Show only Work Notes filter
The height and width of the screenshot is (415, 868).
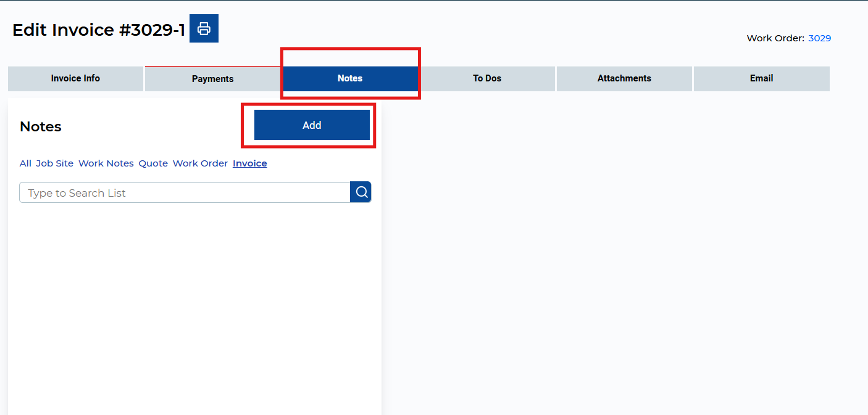click(x=106, y=163)
